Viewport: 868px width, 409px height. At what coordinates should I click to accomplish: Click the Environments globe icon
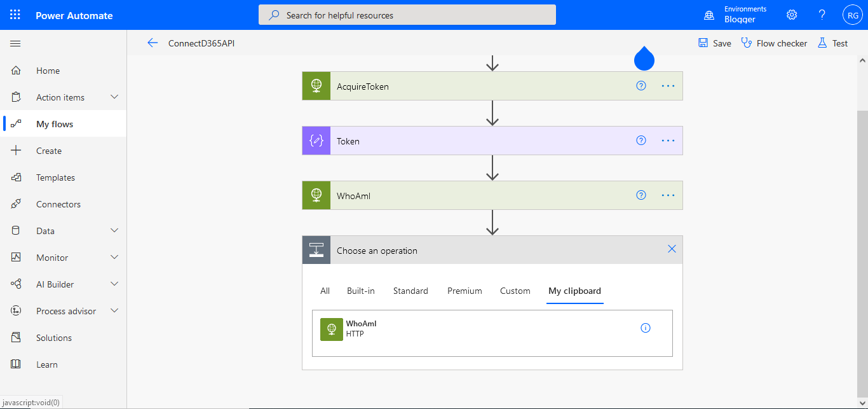click(x=709, y=15)
